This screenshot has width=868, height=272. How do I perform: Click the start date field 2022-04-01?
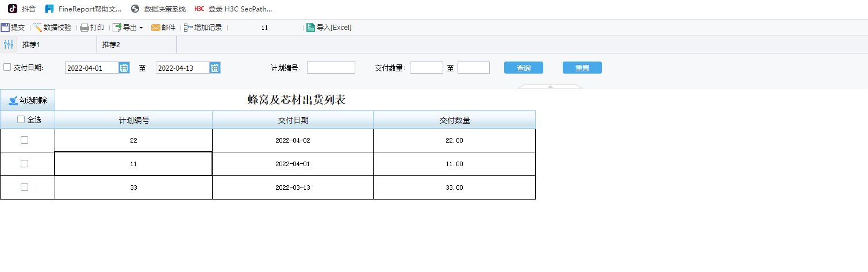[92, 68]
